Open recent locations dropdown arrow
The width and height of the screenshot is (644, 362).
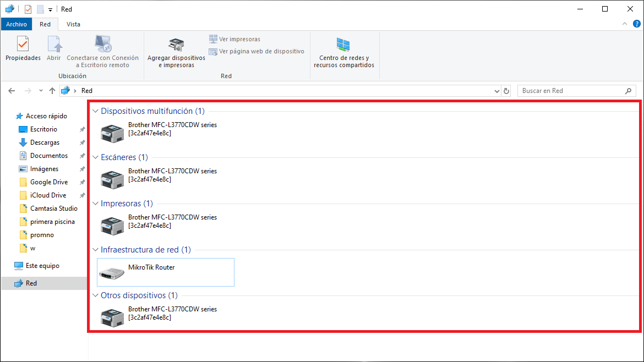click(x=41, y=91)
